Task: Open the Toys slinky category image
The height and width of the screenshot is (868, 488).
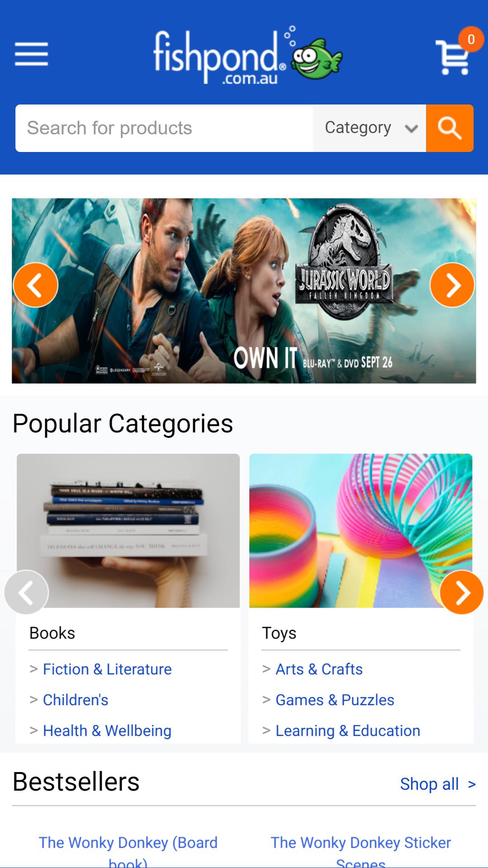Action: [x=360, y=531]
